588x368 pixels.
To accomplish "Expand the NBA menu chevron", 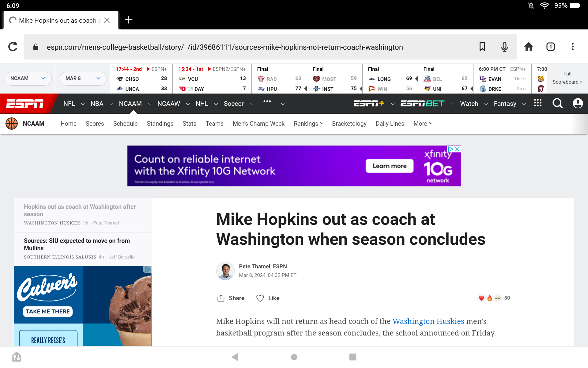I will [x=111, y=104].
